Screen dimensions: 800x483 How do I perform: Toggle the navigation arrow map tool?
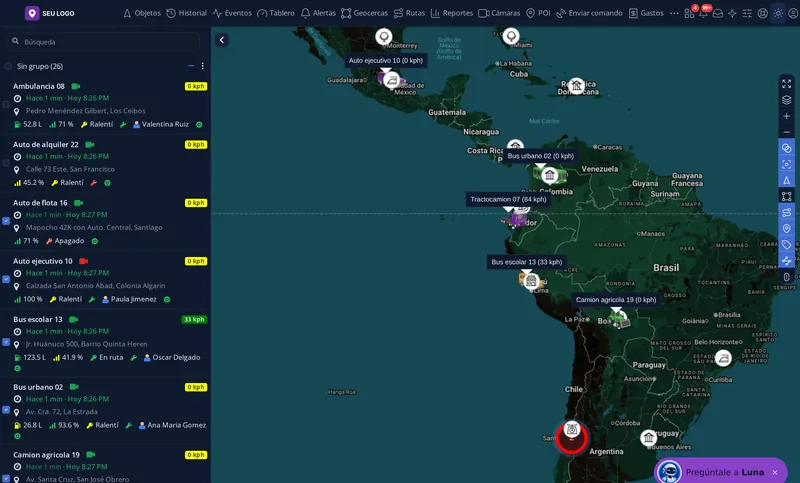click(x=786, y=180)
